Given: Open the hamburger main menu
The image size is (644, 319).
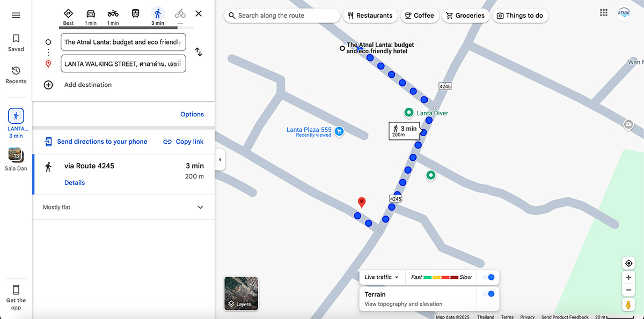Looking at the screenshot, I should 16,15.
